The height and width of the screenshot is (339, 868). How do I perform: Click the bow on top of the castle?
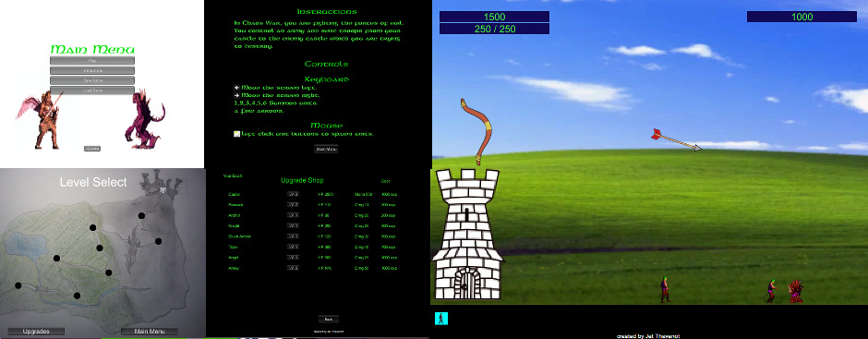click(x=476, y=132)
